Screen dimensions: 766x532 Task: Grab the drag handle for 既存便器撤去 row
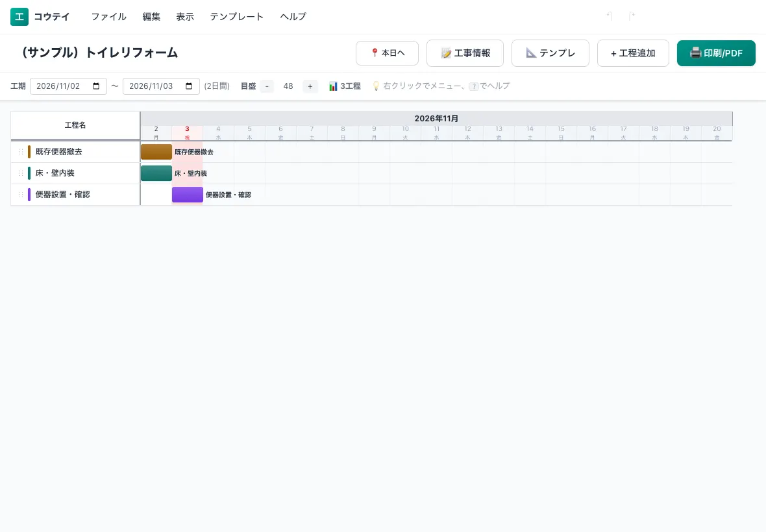point(21,152)
